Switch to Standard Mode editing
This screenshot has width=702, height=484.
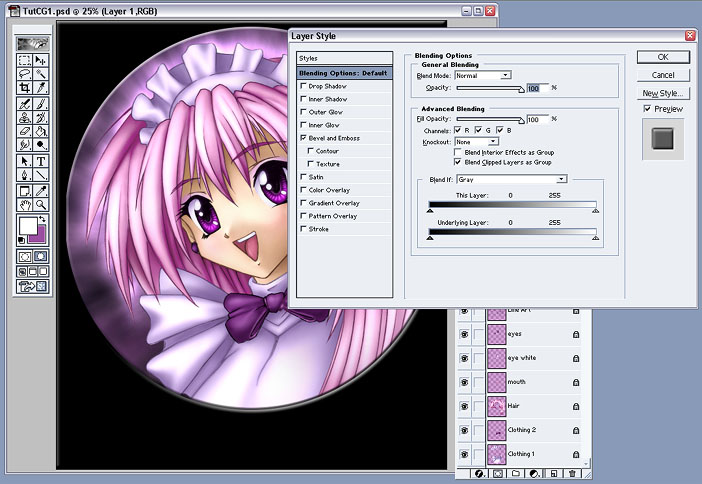[24, 257]
